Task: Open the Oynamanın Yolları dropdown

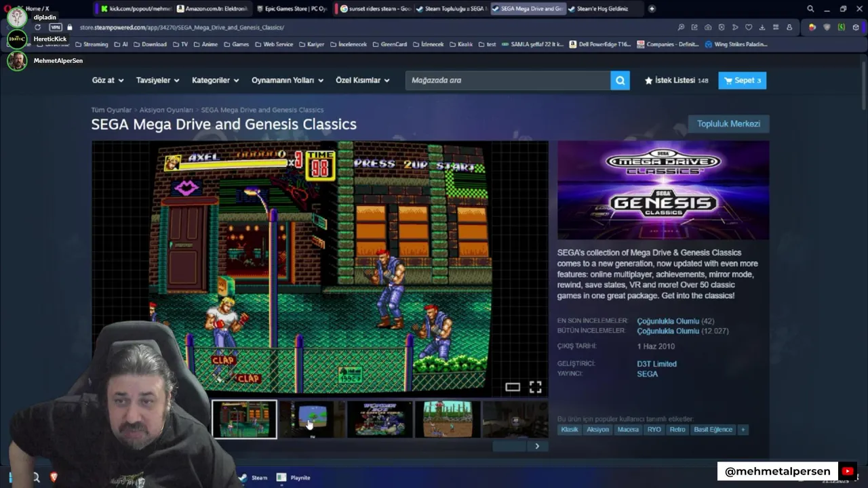Action: [x=287, y=80]
